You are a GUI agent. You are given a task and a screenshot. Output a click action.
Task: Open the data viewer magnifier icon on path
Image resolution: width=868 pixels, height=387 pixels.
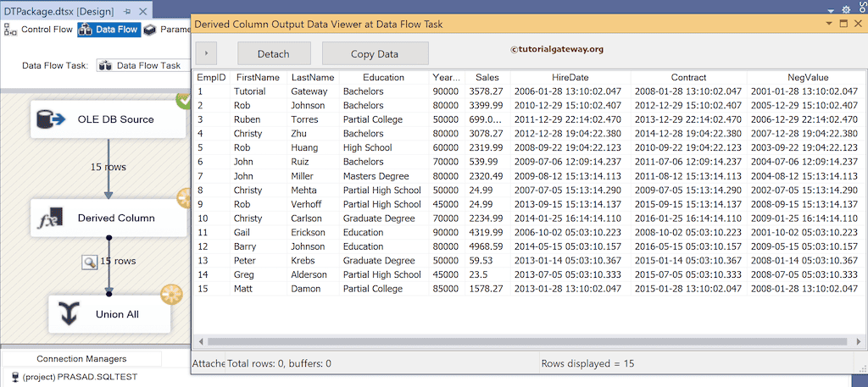(x=89, y=262)
